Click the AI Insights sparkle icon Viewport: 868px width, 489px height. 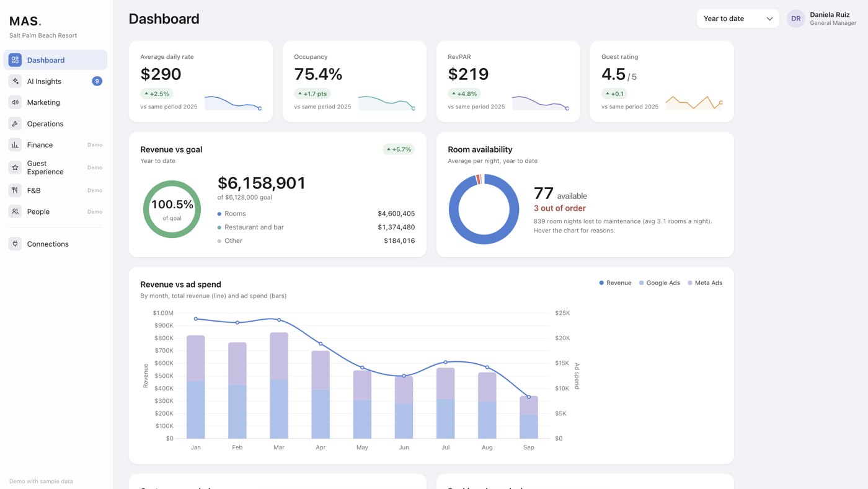coord(15,81)
